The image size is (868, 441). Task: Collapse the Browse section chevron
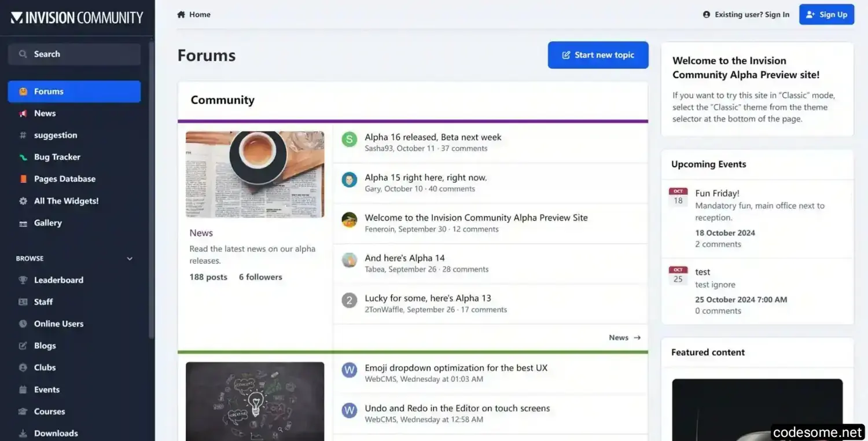(130, 259)
